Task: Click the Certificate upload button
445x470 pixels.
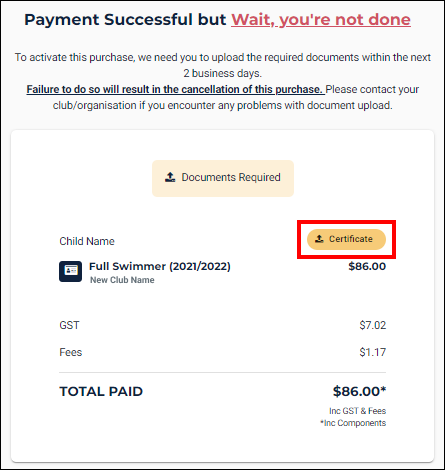Action: [x=346, y=239]
